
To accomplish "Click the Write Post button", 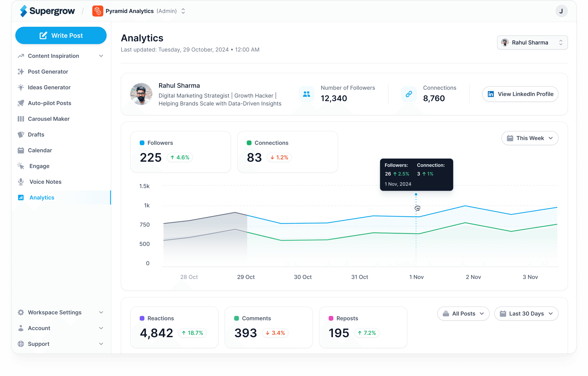I will coord(61,35).
